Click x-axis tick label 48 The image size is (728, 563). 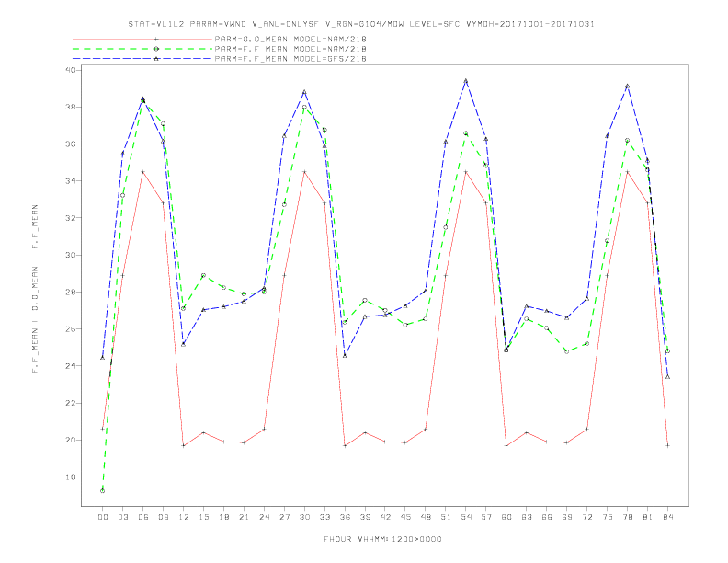[x=426, y=517]
